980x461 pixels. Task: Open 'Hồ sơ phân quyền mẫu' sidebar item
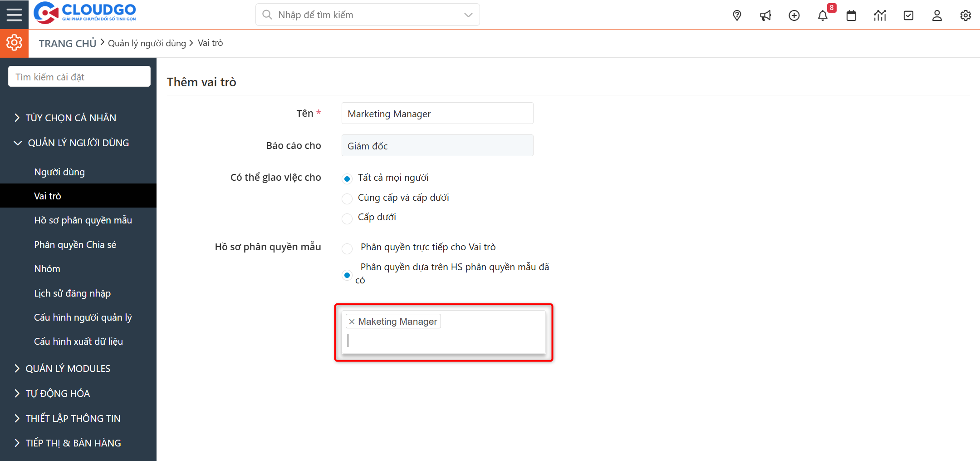point(83,220)
